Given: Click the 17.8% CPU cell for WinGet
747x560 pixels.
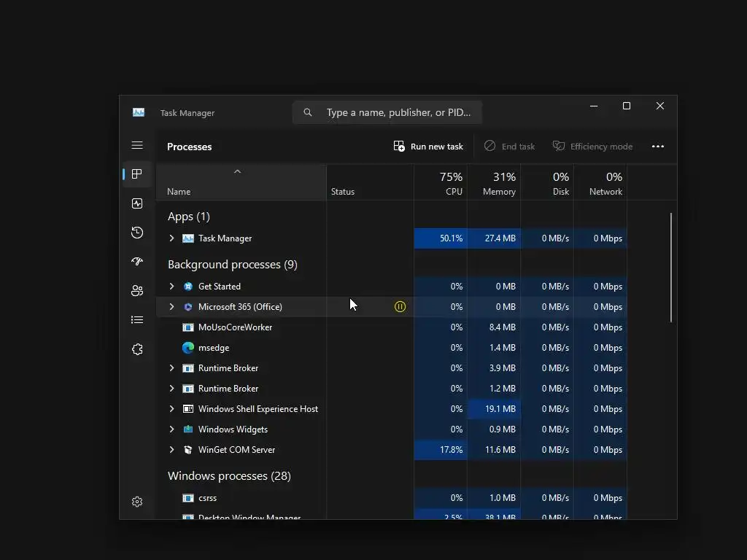Looking at the screenshot, I should pyautogui.click(x=441, y=449).
